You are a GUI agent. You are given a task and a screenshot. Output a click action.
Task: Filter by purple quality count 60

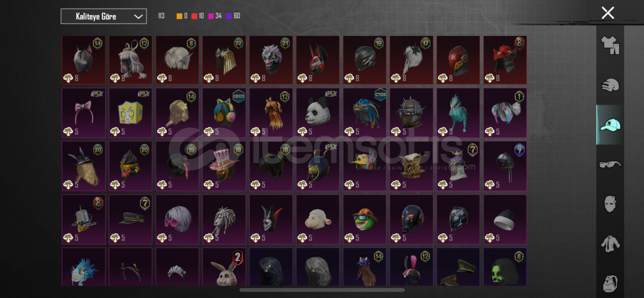(233, 16)
